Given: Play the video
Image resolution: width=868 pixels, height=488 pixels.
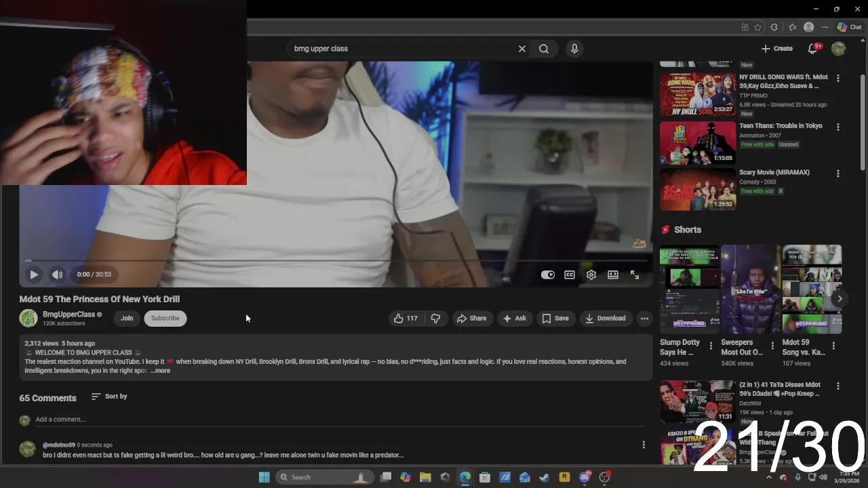Looking at the screenshot, I should pos(33,274).
